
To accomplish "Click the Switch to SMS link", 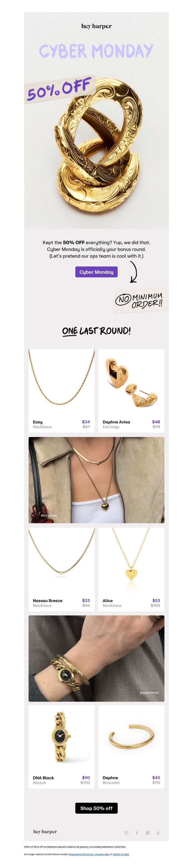I will click(121, 854).
